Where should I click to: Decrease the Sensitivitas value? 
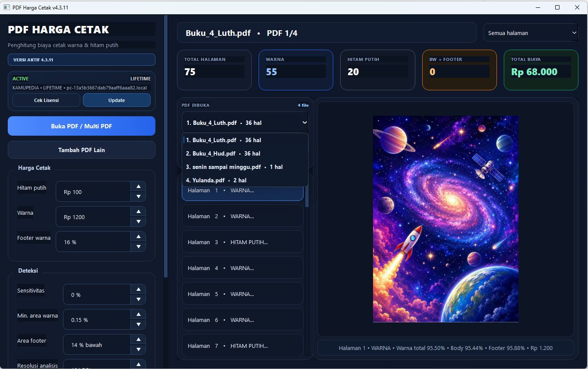tap(138, 299)
